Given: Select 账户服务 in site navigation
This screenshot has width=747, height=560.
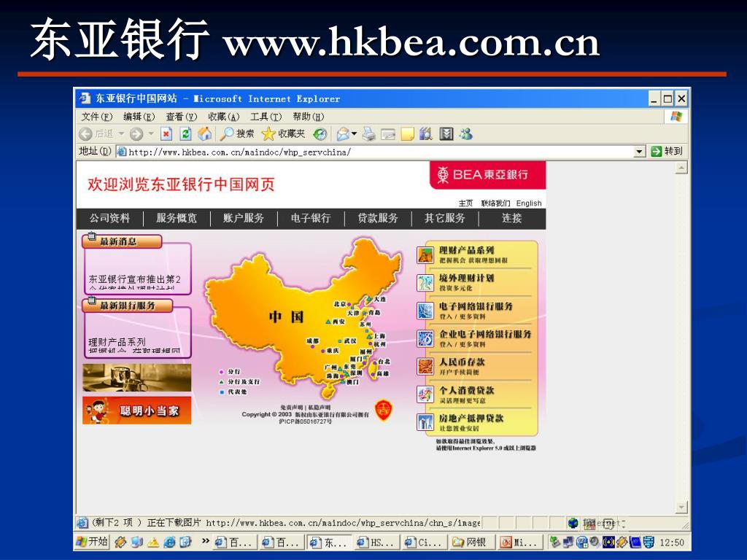Looking at the screenshot, I should (244, 218).
